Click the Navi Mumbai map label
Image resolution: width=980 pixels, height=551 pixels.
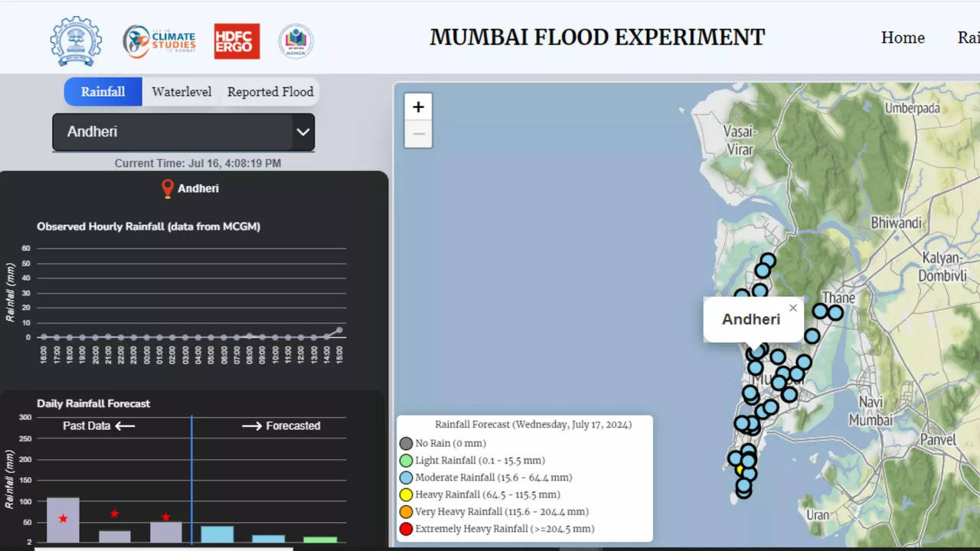click(x=871, y=411)
